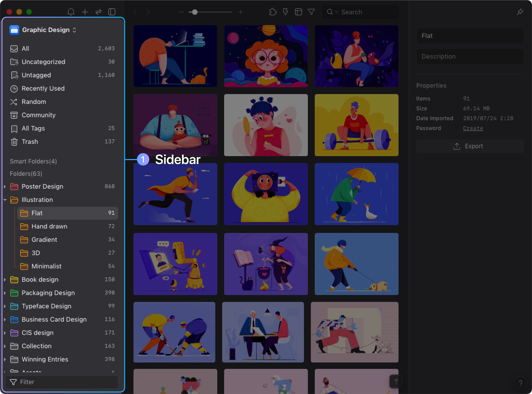Click the lightning bolt icon in toolbar
Viewport: 532px width, 394px height.
[x=286, y=12]
